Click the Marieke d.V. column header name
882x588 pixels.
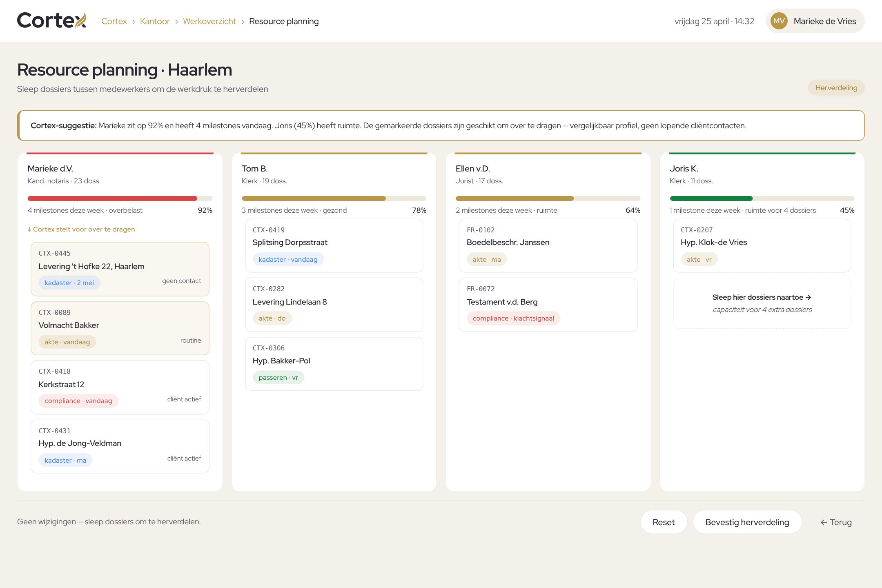[x=50, y=168]
